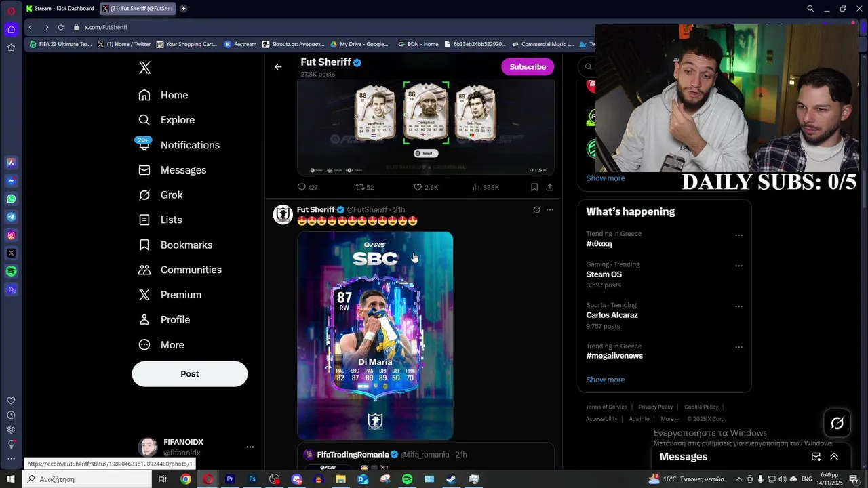Open Grok from the sidebar

point(160,195)
